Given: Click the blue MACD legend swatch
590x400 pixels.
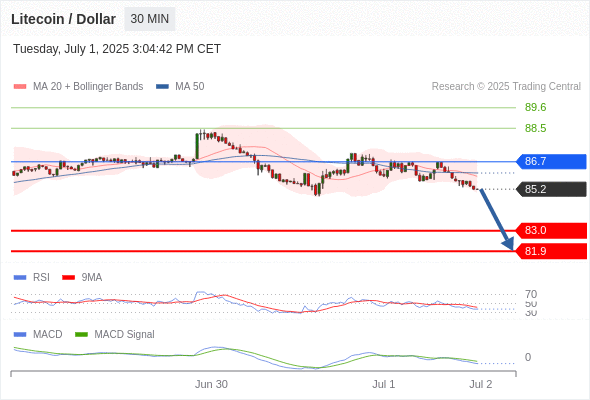Looking at the screenshot, I should click(x=20, y=335).
